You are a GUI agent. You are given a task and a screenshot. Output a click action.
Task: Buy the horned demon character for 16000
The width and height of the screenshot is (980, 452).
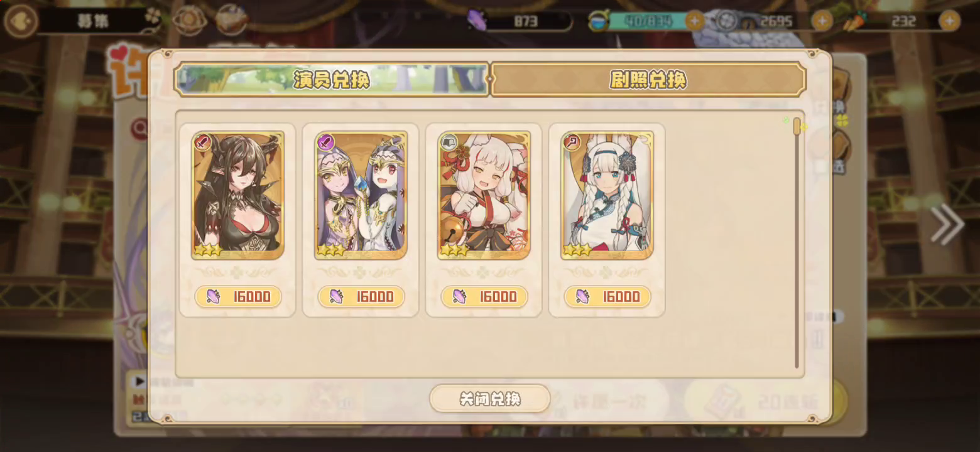(238, 296)
